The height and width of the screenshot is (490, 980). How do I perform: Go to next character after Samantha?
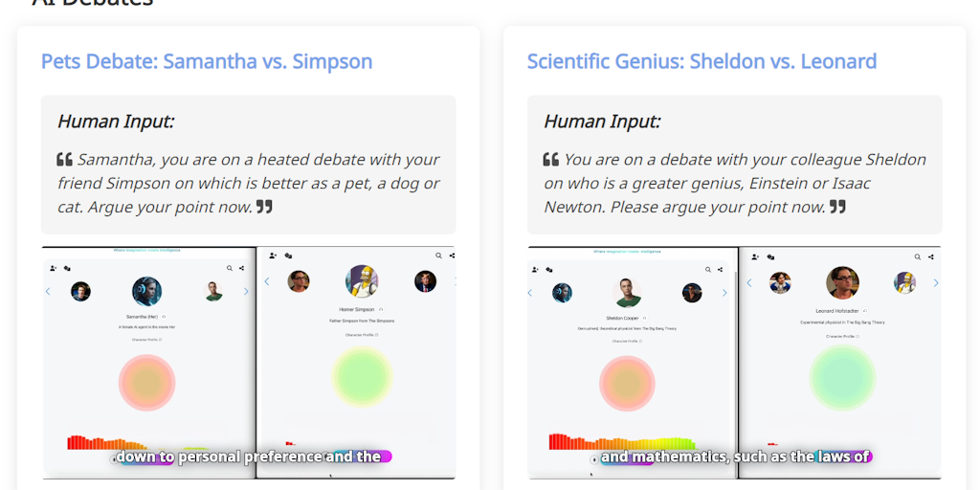point(246,292)
